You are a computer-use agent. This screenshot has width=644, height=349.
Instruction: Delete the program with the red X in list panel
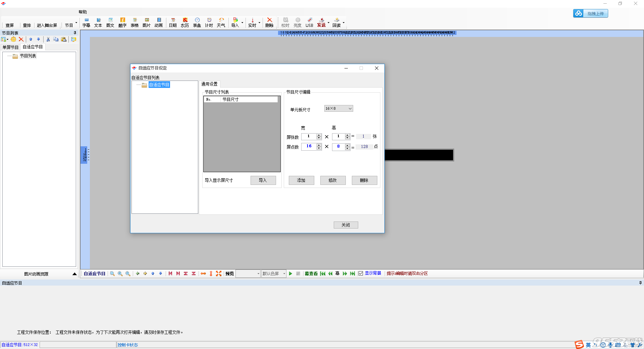click(x=21, y=39)
